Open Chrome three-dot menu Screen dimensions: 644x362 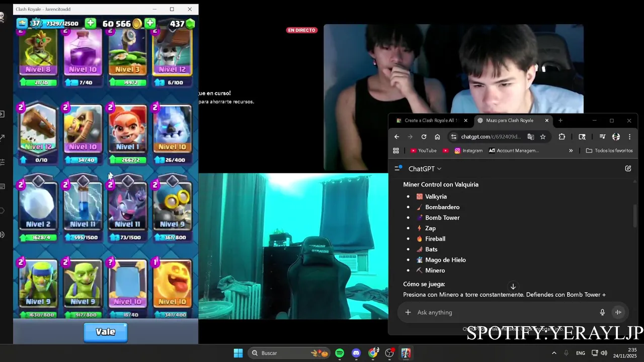pyautogui.click(x=629, y=137)
